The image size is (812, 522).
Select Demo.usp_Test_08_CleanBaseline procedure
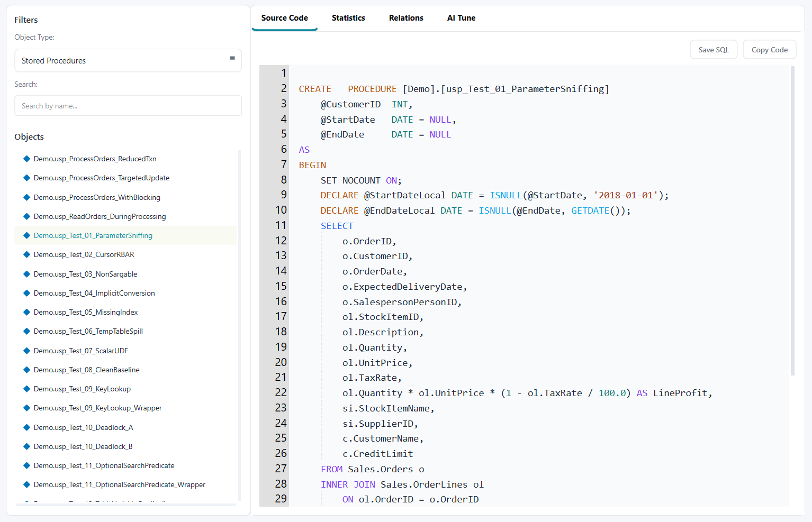[x=125, y=370]
